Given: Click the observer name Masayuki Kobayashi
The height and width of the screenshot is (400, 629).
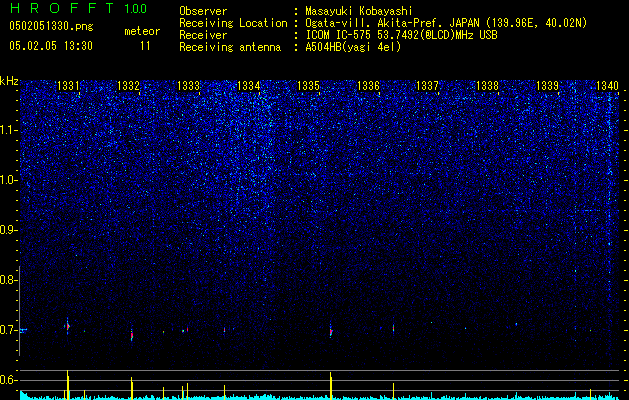Looking at the screenshot, I should tap(359, 12).
